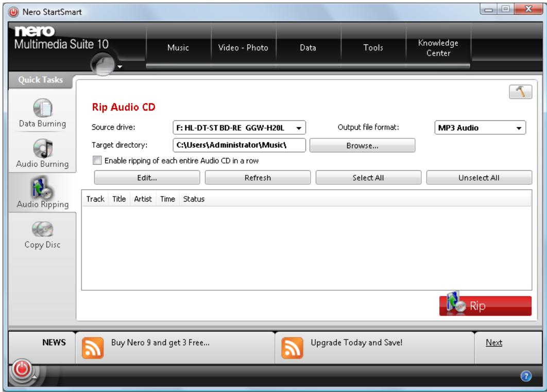
Task: Click the Browse... button
Action: [362, 146]
